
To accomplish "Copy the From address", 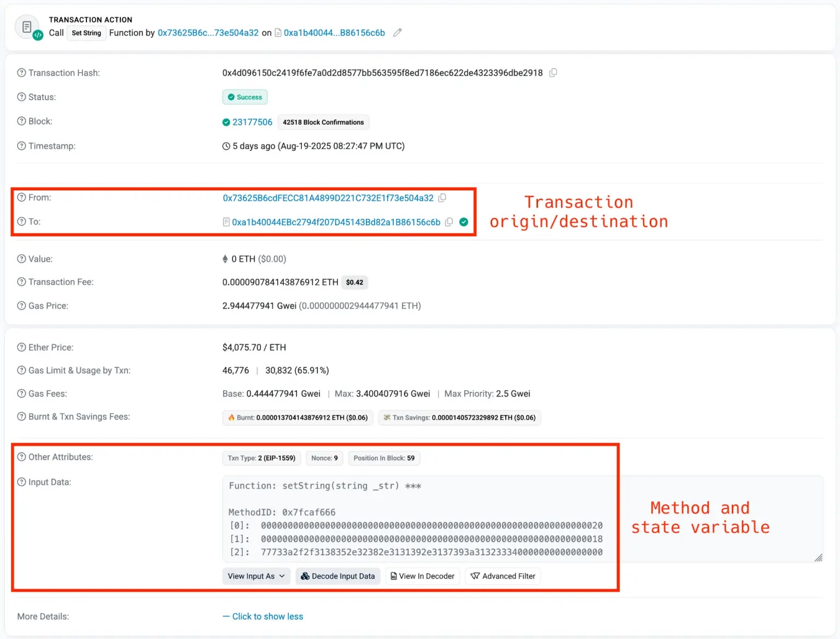I will pyautogui.click(x=442, y=198).
